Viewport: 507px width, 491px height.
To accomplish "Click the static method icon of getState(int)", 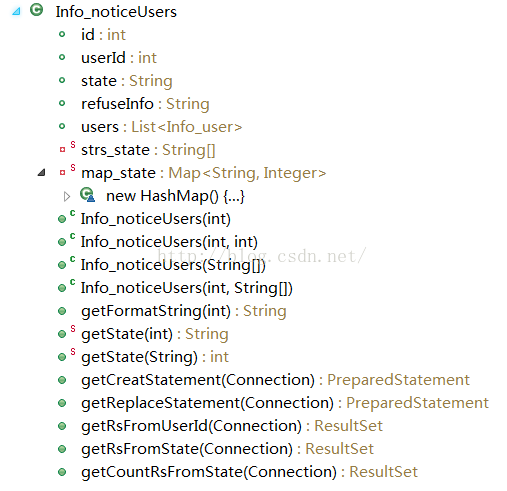I will [66, 332].
